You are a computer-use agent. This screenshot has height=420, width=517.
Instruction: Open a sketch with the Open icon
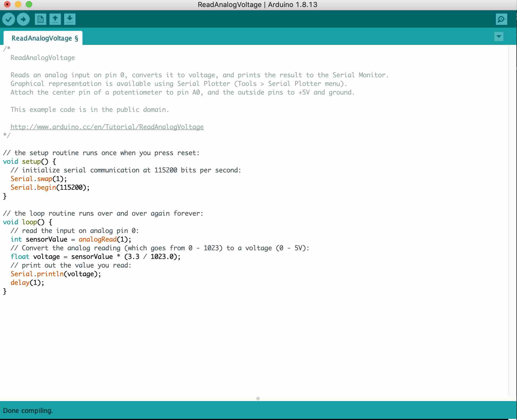55,19
